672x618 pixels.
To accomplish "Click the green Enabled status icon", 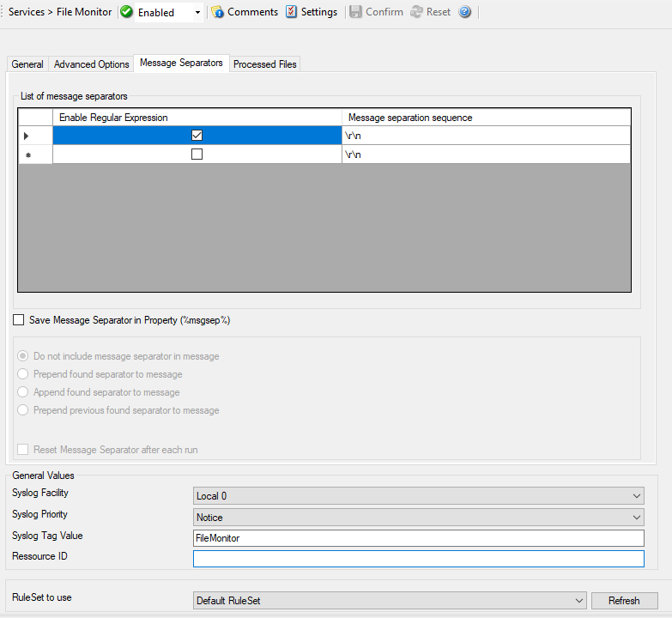I will pos(127,12).
